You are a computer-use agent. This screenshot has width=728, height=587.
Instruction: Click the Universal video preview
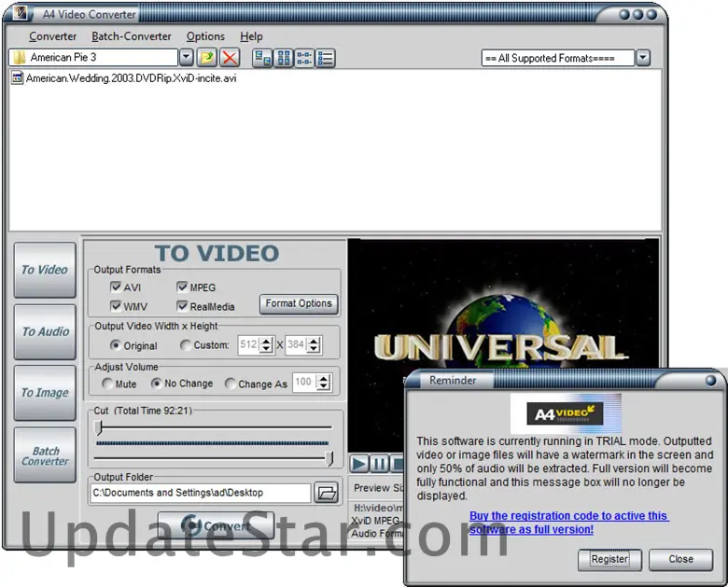coord(503,345)
